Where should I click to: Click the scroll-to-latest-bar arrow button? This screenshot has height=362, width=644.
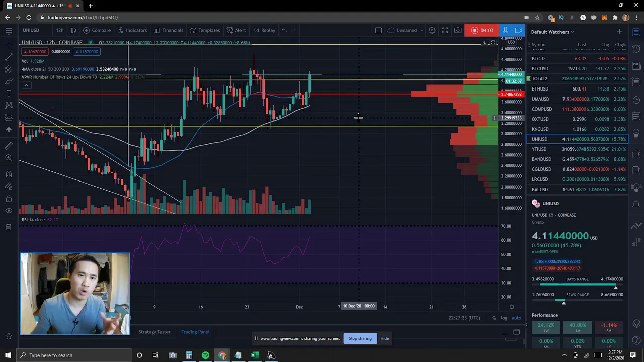pos(485,43)
